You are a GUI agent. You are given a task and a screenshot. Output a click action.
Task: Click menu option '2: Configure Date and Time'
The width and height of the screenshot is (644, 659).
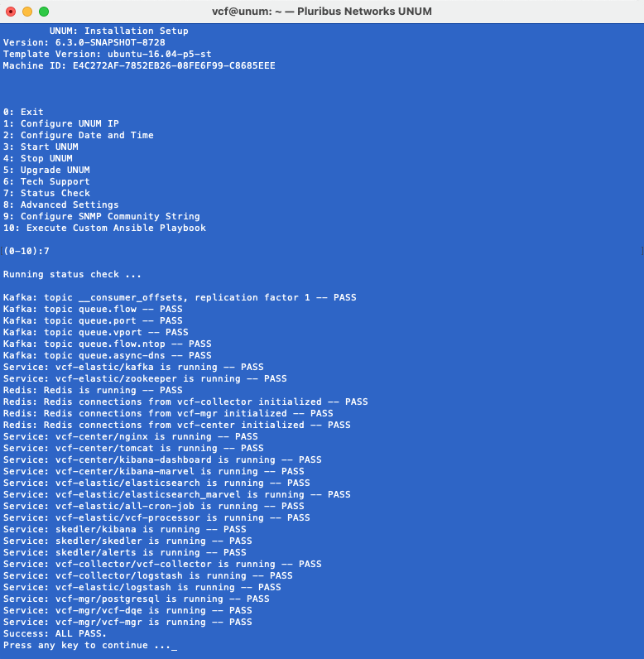78,135
